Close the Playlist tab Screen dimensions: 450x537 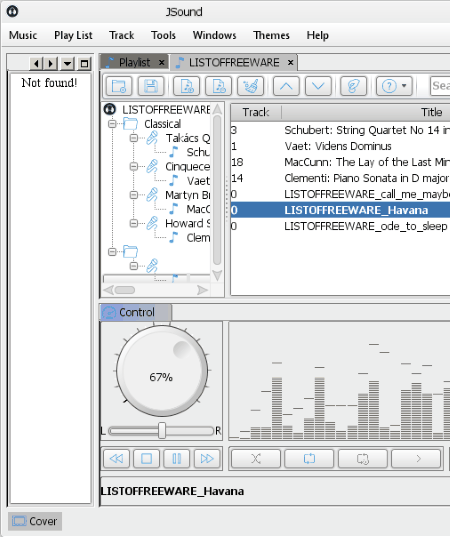pos(162,63)
